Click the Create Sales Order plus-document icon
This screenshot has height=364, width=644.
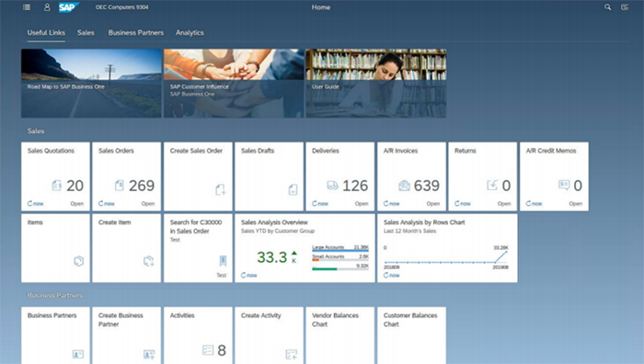(x=221, y=189)
